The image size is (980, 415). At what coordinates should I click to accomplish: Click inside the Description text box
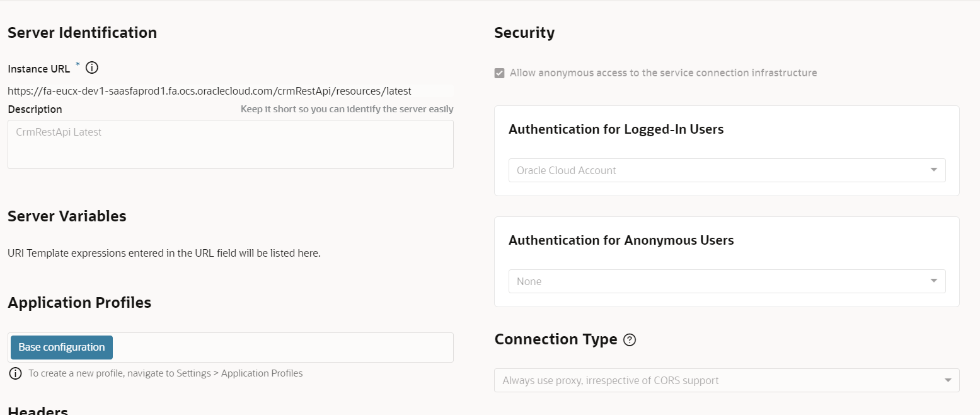[x=230, y=145]
